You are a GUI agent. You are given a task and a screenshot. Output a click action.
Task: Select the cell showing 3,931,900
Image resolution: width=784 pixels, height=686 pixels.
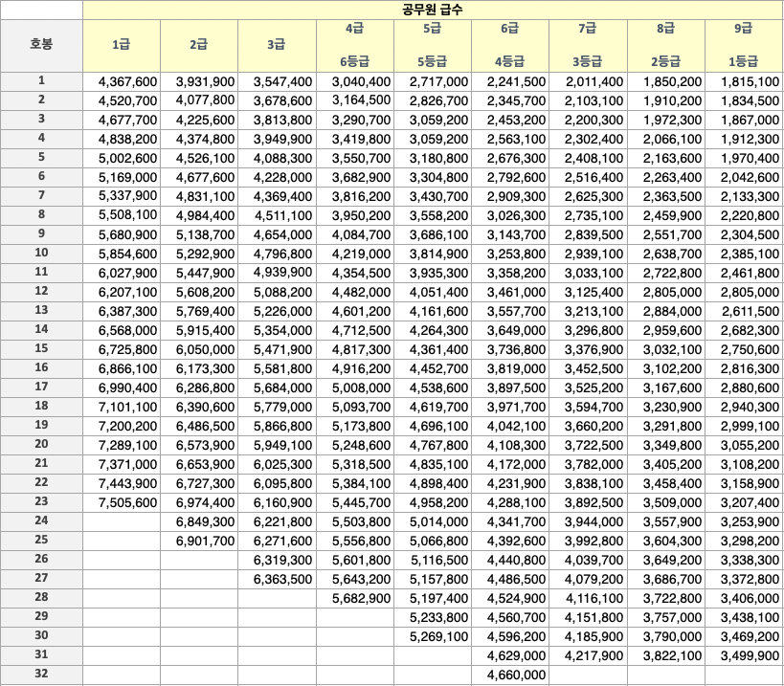coord(199,82)
